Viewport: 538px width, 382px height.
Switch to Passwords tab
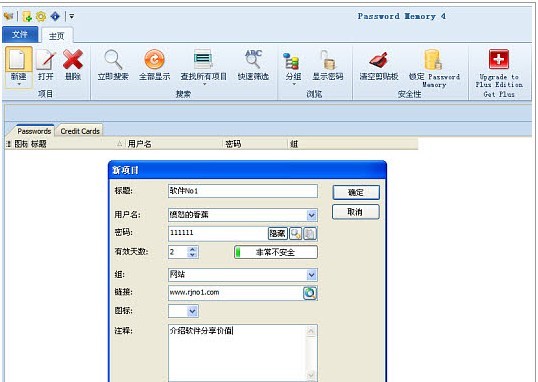tap(34, 131)
